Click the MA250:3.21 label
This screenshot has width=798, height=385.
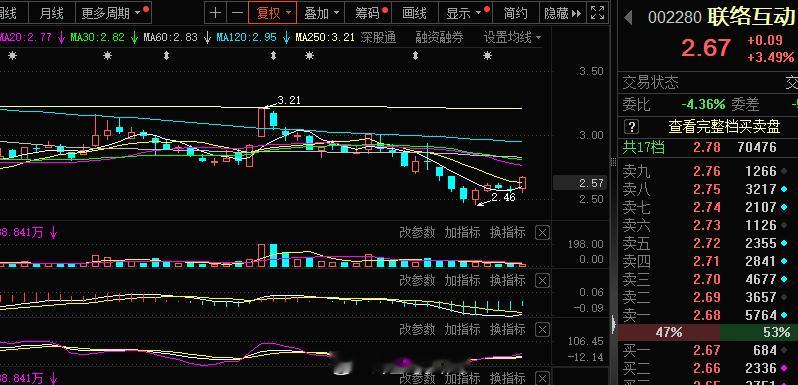(325, 37)
